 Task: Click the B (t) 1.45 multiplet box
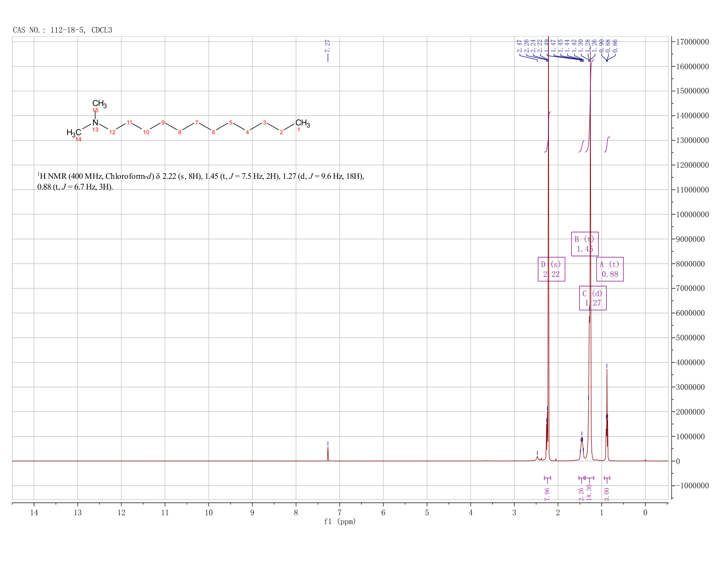coord(585,244)
